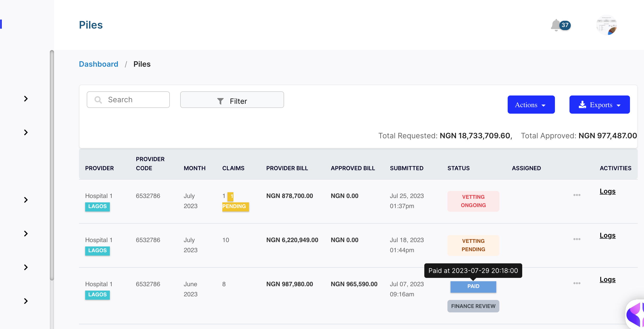Focus the Search input field
The height and width of the screenshot is (329, 644).
[x=135, y=100]
